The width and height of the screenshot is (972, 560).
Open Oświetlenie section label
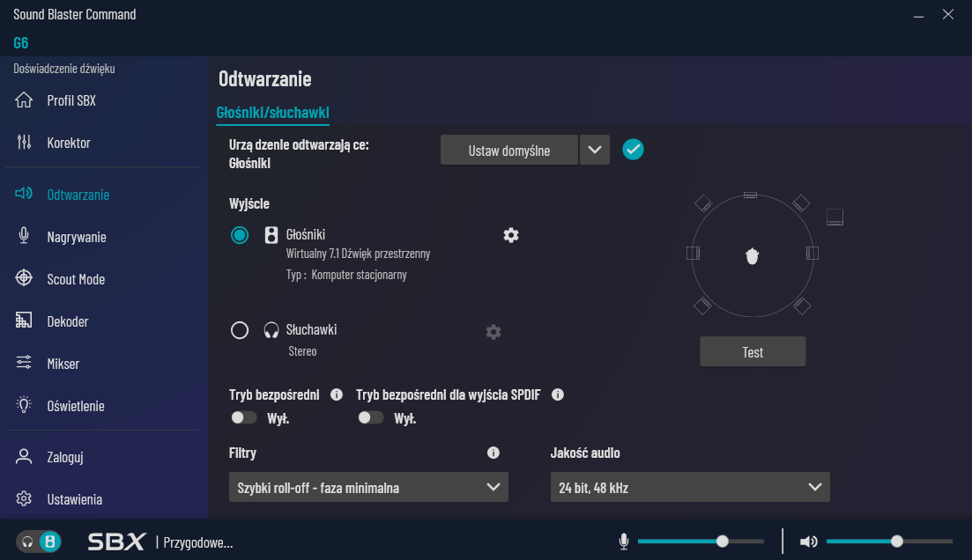click(x=76, y=406)
